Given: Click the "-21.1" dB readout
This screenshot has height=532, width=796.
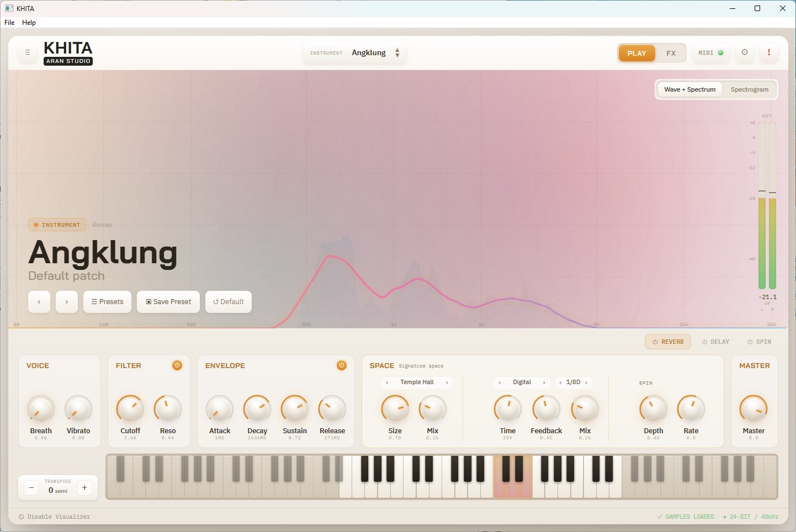Looking at the screenshot, I should (768, 297).
